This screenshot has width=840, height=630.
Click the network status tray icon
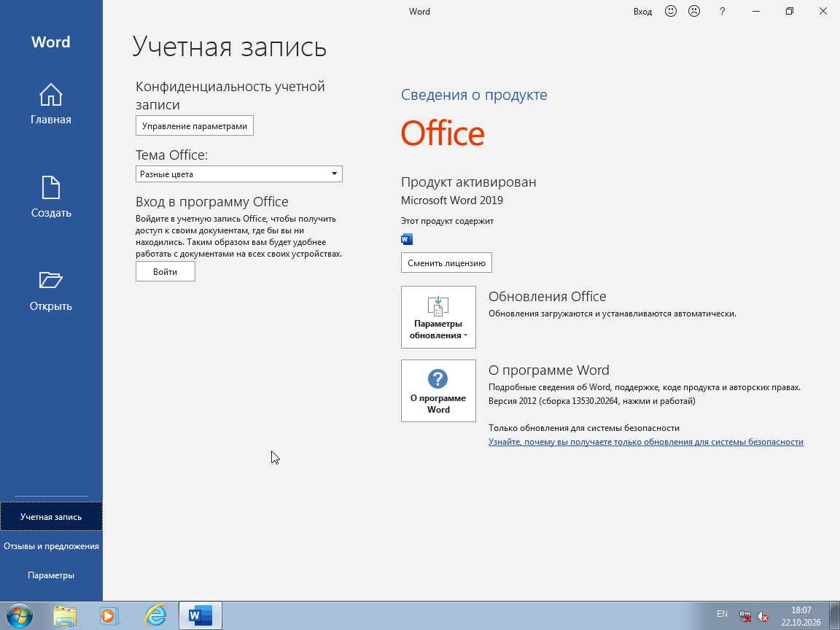click(744, 616)
